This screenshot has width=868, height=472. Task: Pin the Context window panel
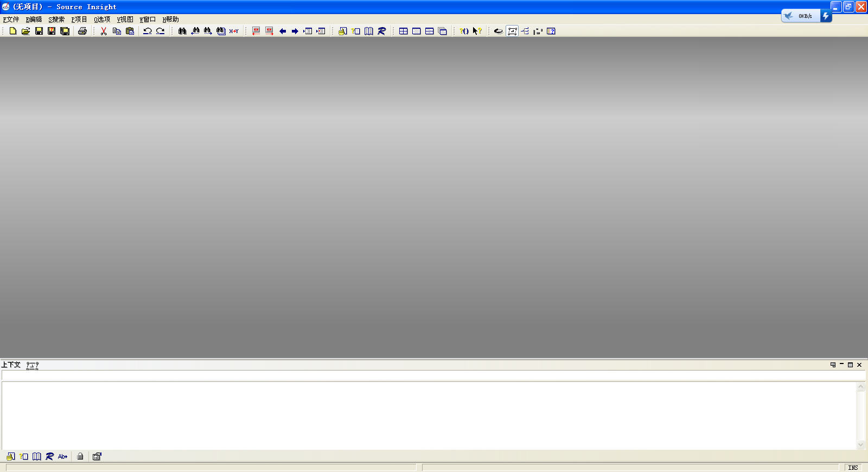pos(833,365)
